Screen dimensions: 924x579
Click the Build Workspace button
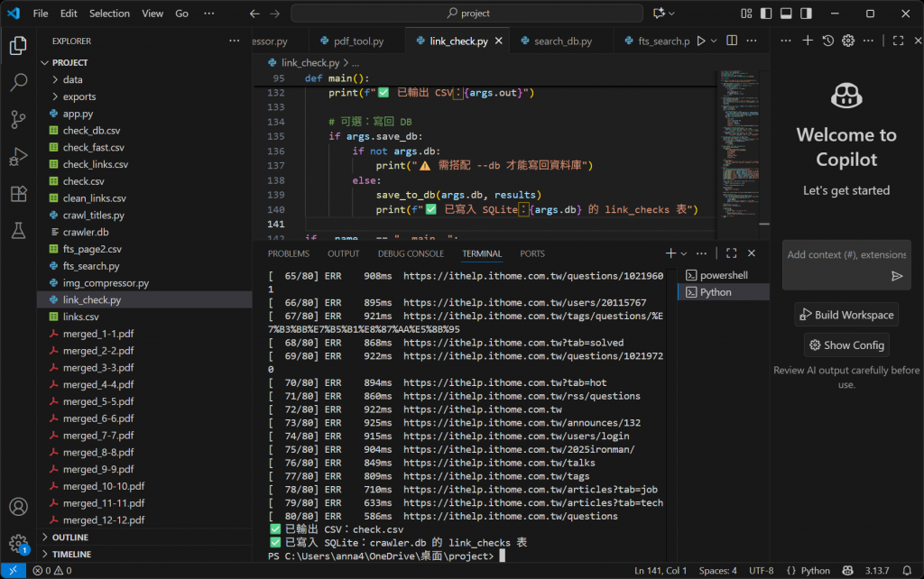click(x=845, y=315)
